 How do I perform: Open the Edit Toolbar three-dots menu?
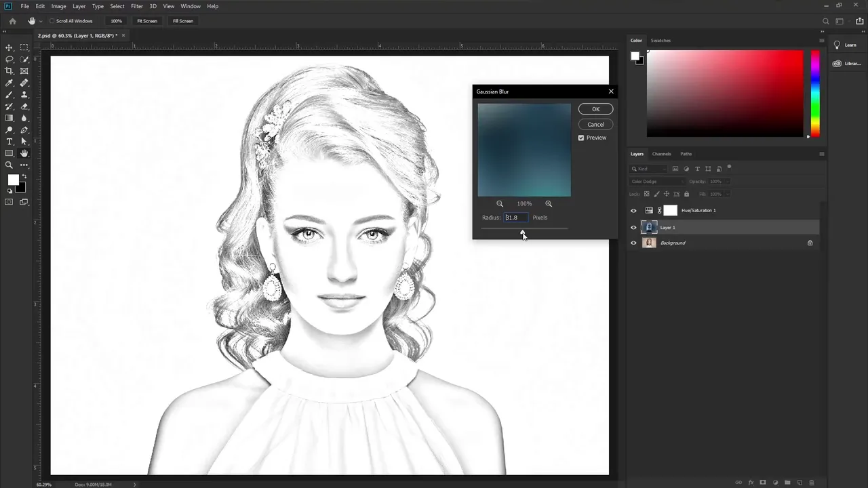click(24, 165)
